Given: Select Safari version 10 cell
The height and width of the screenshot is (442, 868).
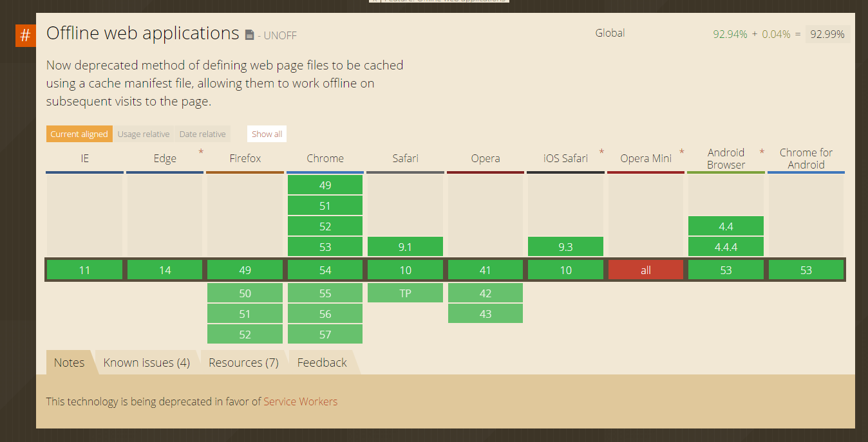Looking at the screenshot, I should 406,270.
